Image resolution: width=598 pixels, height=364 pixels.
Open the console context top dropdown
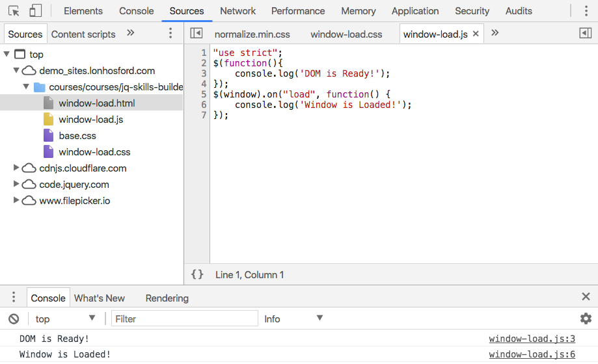[x=65, y=318]
